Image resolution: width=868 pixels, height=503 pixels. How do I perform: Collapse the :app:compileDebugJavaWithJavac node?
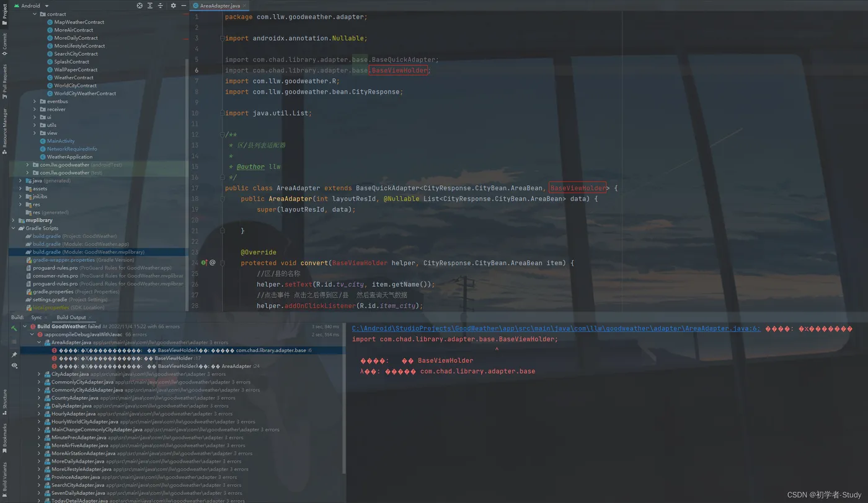tap(32, 335)
